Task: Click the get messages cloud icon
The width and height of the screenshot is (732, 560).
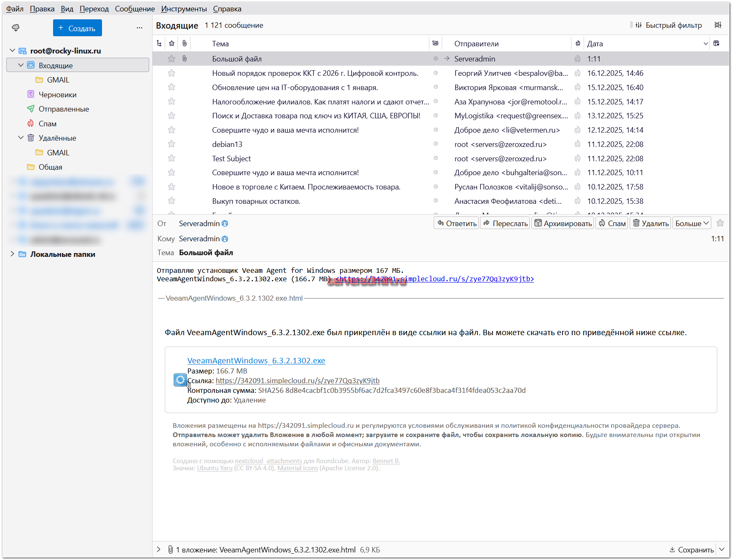Action: (16, 28)
